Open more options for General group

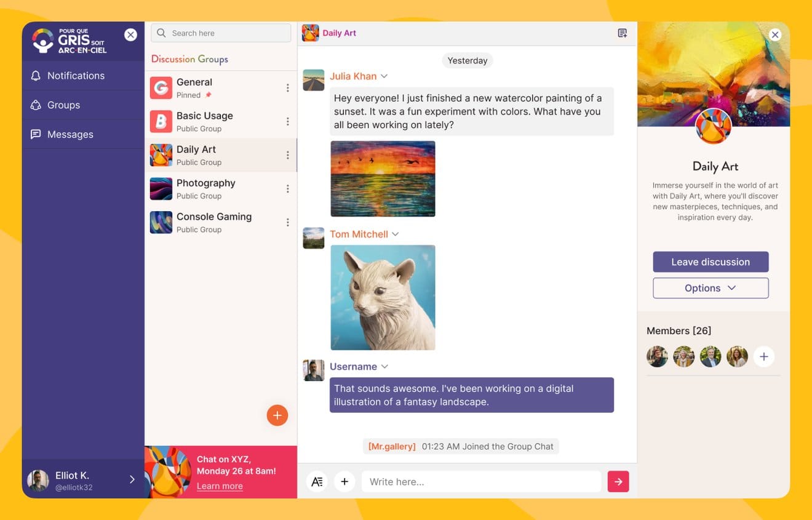point(287,88)
